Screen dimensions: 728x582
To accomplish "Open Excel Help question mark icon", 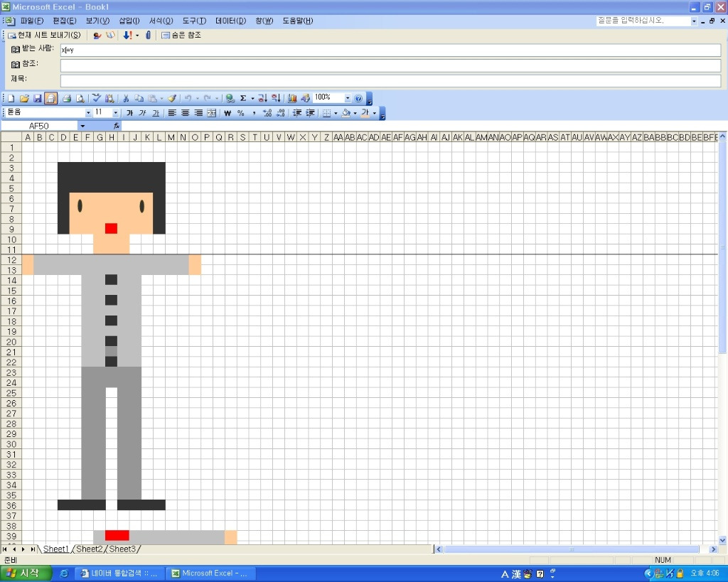I will click(x=358, y=98).
